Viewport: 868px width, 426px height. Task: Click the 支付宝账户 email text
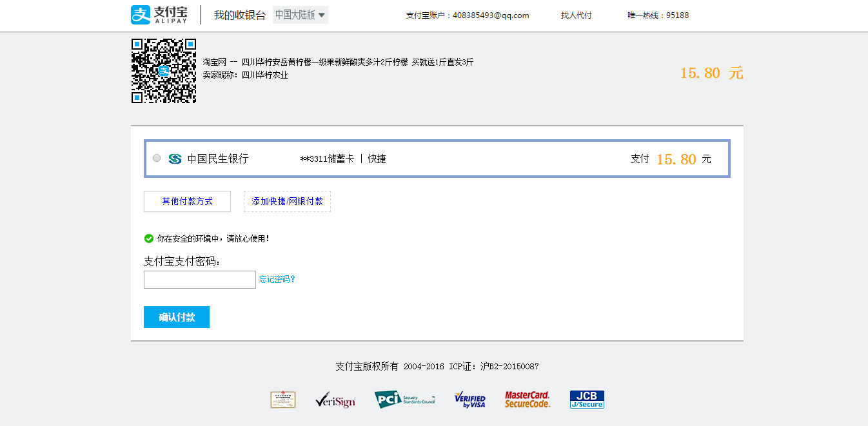tap(468, 15)
